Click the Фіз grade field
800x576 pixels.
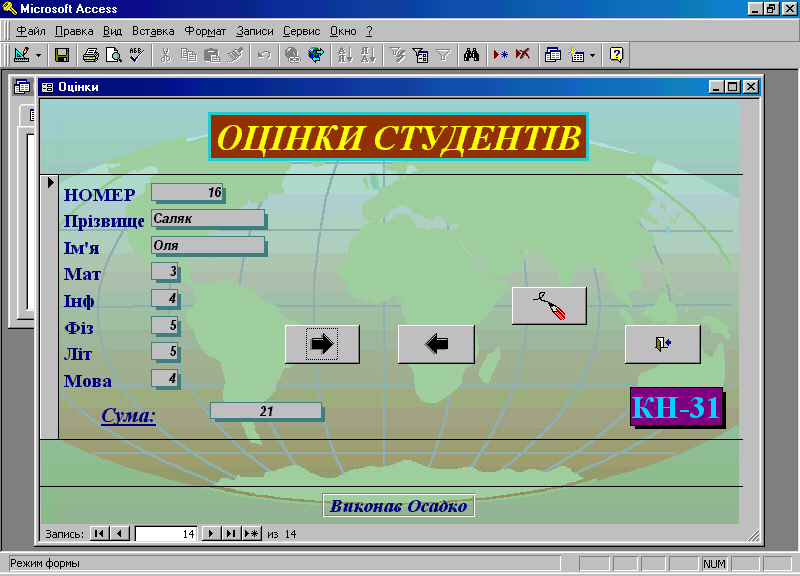[165, 325]
